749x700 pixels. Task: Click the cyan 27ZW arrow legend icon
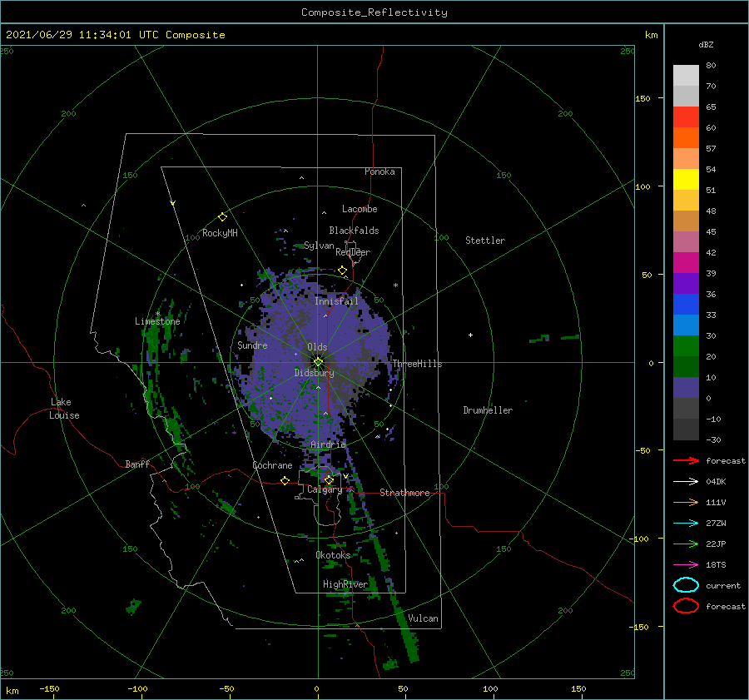[686, 524]
